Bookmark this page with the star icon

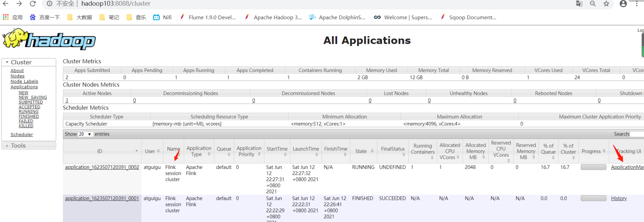point(606,4)
